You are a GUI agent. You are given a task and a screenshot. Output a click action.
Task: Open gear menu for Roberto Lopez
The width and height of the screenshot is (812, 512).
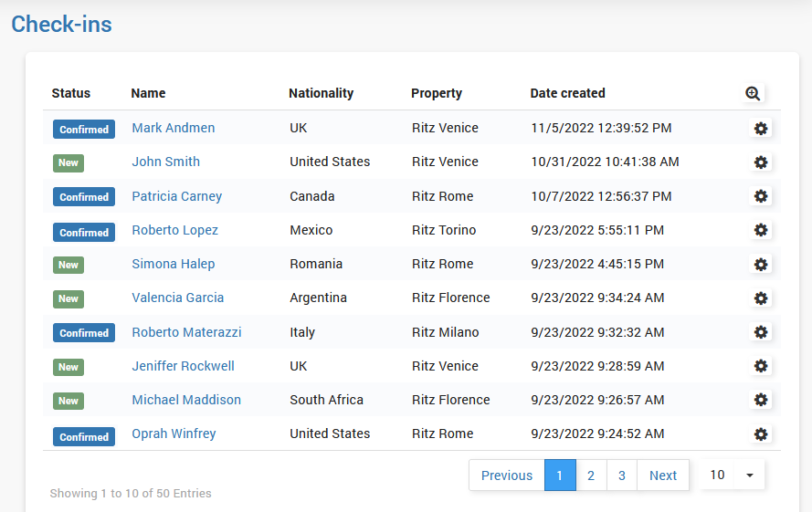click(x=761, y=230)
